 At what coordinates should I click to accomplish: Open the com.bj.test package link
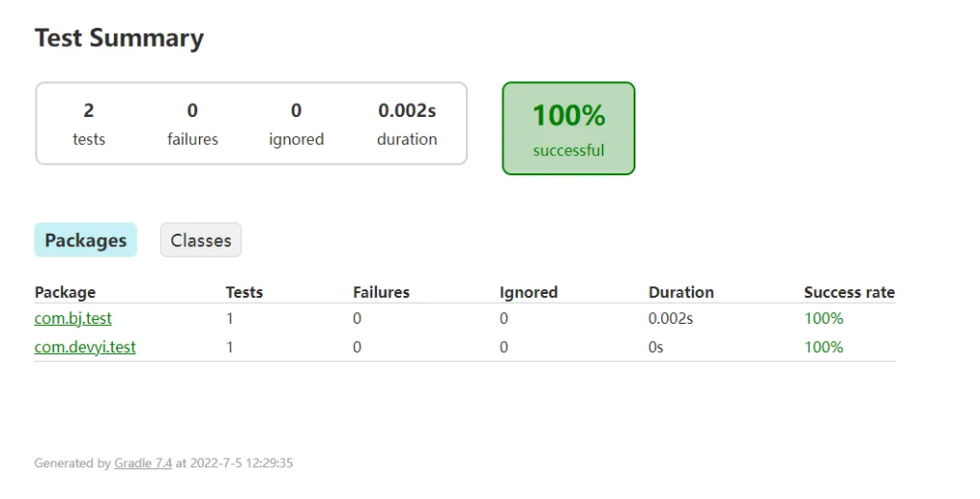pyautogui.click(x=73, y=318)
